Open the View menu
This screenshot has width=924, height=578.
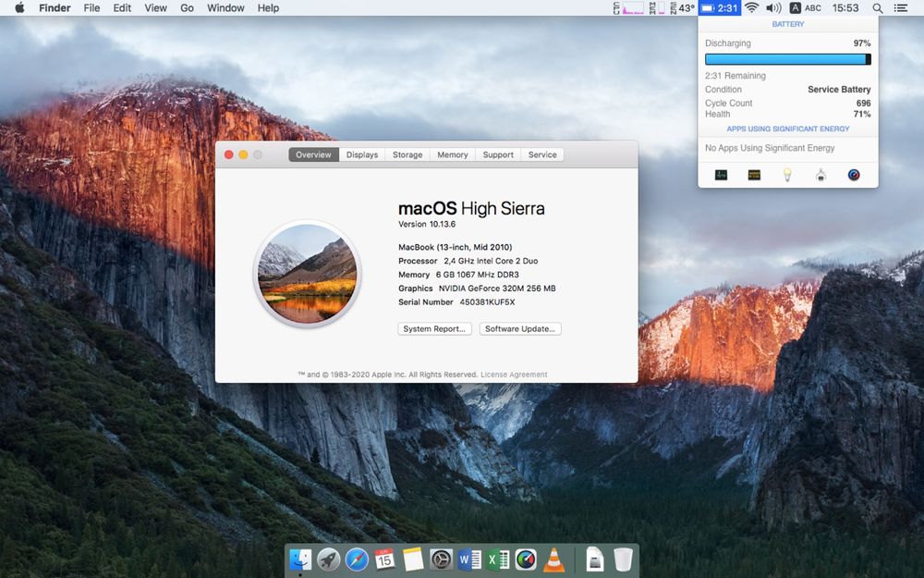pyautogui.click(x=155, y=7)
